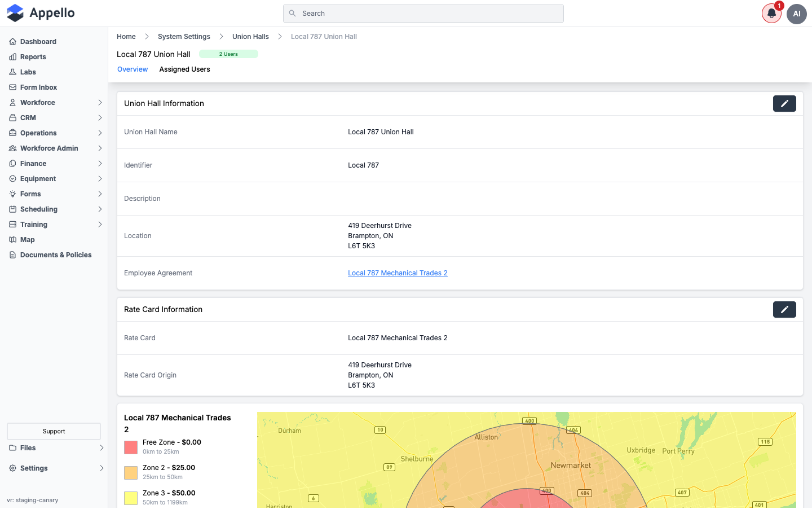Viewport: 812px width, 518px height.
Task: Expand the Scheduling menu chevron
Action: click(x=100, y=209)
